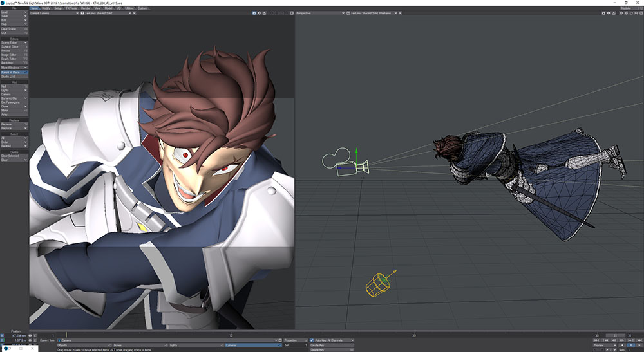Switch selection mode to Objects
The height and width of the screenshot is (352, 644).
(84, 345)
